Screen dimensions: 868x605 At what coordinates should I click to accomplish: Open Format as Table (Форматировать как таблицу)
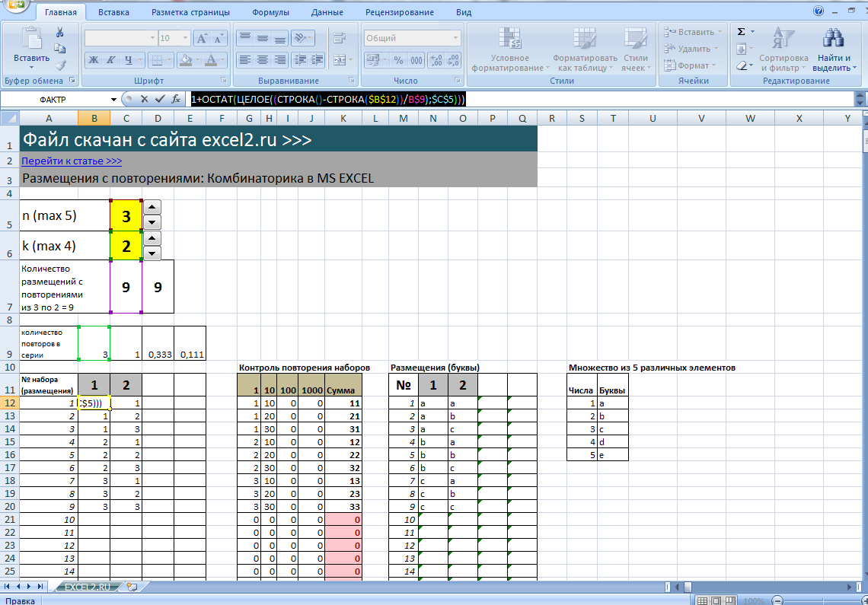coord(585,49)
